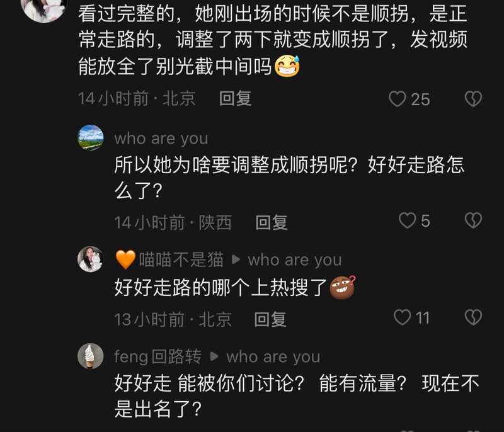Screen dimensions: 504x432
Task: Reply to the 14小时前 陕西 comment
Action: [272, 222]
